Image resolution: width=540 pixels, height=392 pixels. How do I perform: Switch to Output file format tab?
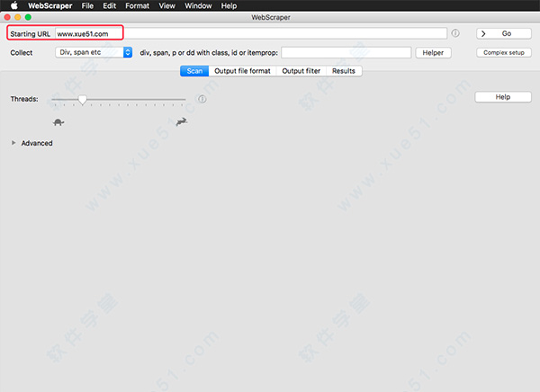(x=242, y=71)
